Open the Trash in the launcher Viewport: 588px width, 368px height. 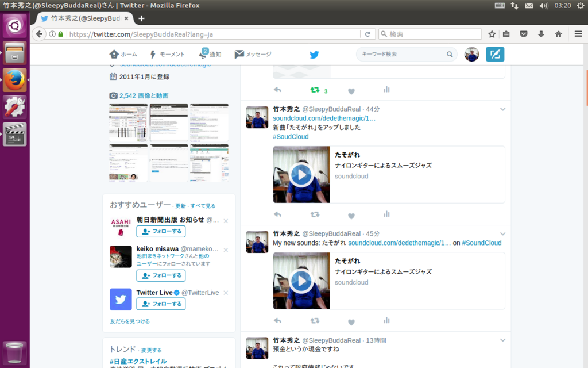pos(14,352)
